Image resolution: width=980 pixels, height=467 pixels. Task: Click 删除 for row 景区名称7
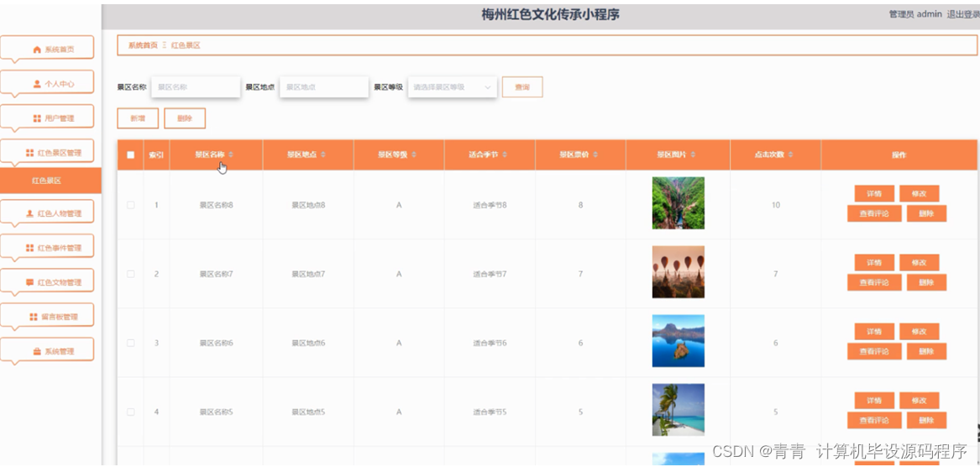point(927,282)
